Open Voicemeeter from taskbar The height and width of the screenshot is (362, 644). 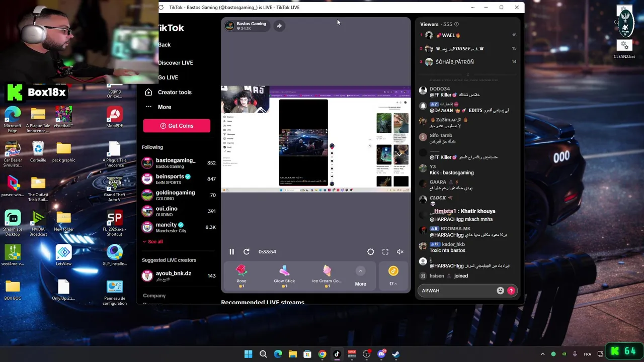click(x=352, y=354)
